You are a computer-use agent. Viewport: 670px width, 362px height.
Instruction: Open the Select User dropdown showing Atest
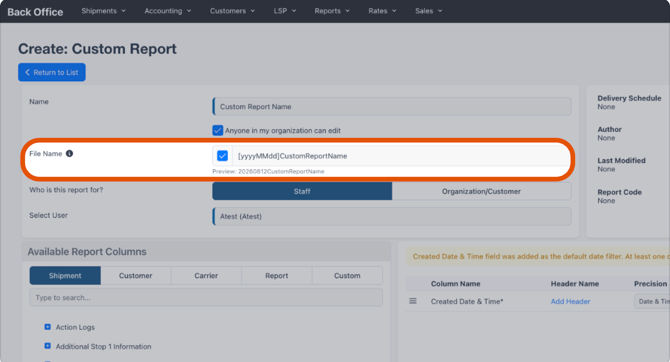pos(392,216)
